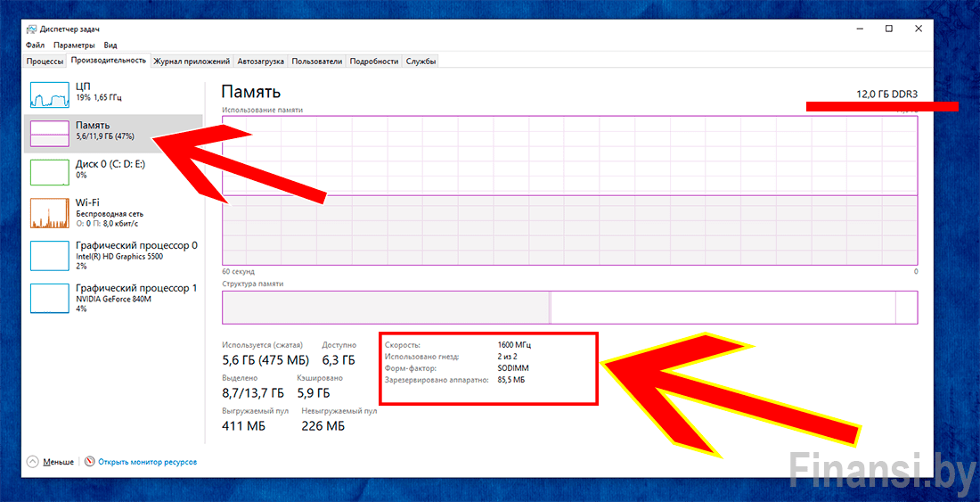Click the Беспроводная сеть text

[x=110, y=213]
